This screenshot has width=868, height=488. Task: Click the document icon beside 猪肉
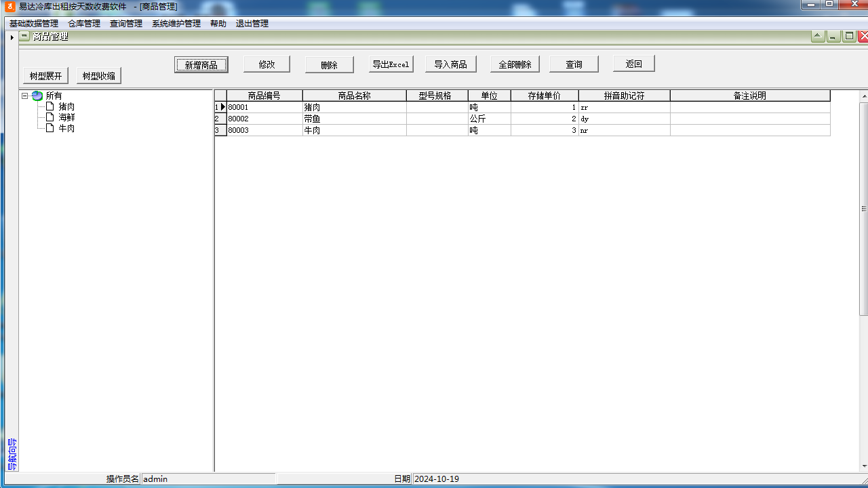pos(50,106)
